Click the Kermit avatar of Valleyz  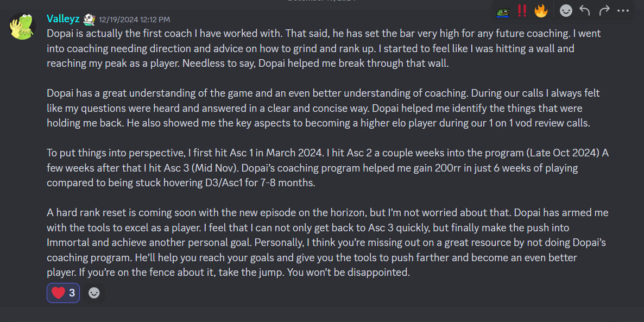point(23,26)
